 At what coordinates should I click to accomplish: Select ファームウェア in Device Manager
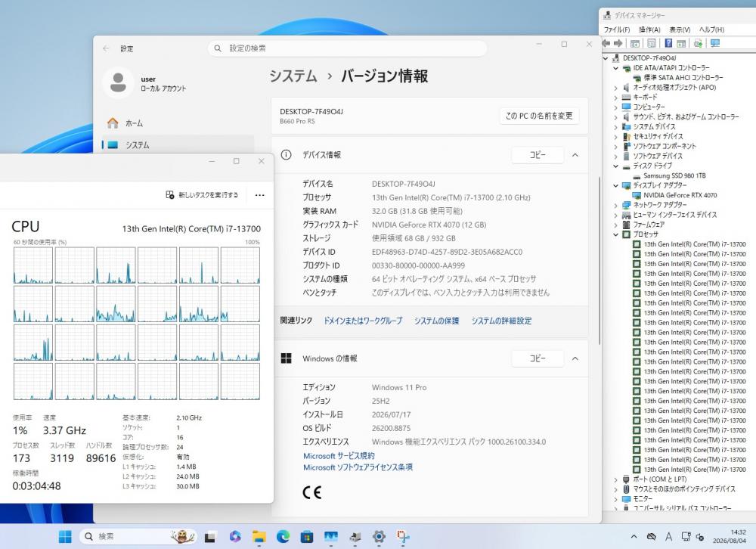(x=649, y=225)
